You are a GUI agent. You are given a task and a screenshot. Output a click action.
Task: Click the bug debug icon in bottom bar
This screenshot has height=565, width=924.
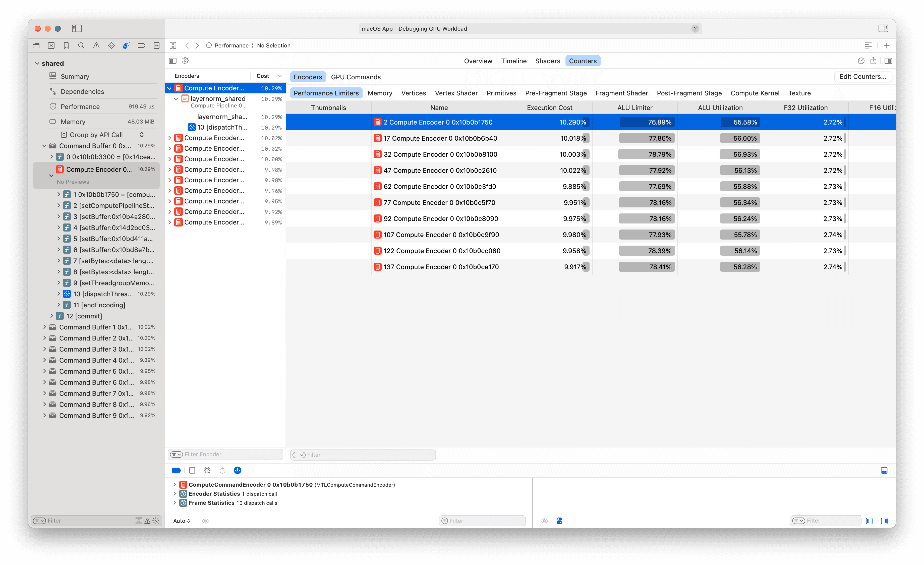(x=207, y=470)
